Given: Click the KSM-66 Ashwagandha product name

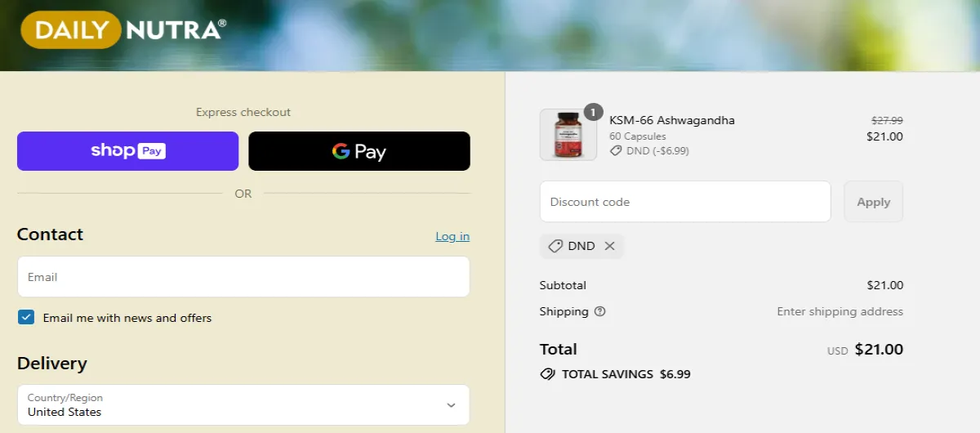Looking at the screenshot, I should (672, 120).
